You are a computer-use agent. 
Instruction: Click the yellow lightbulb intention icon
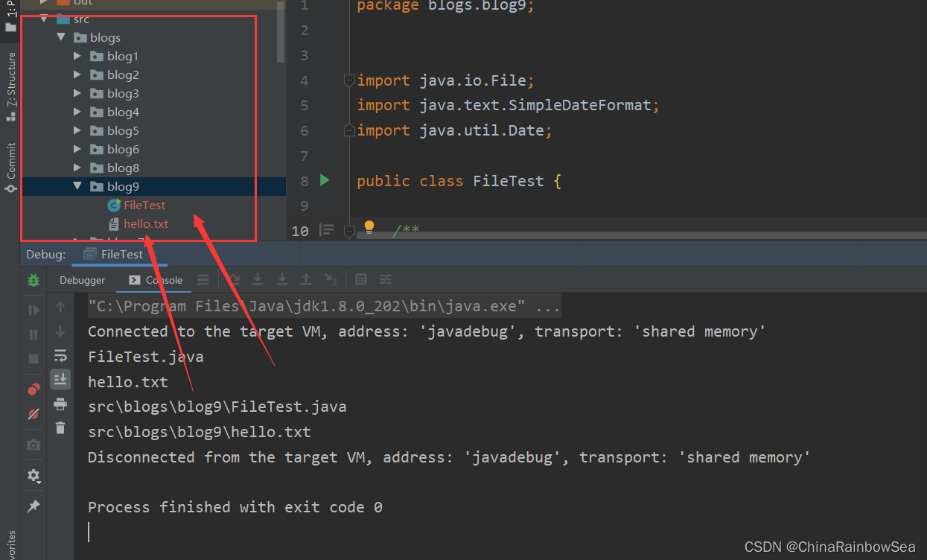click(369, 228)
